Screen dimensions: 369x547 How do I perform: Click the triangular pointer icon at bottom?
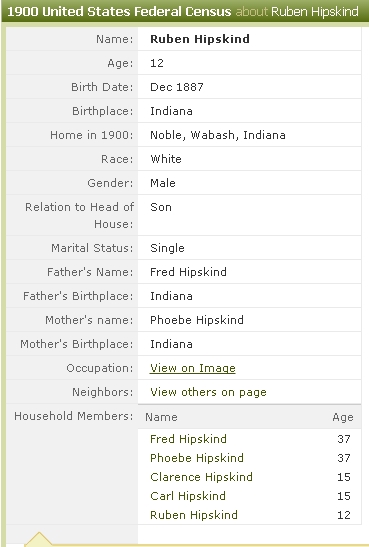(39, 539)
